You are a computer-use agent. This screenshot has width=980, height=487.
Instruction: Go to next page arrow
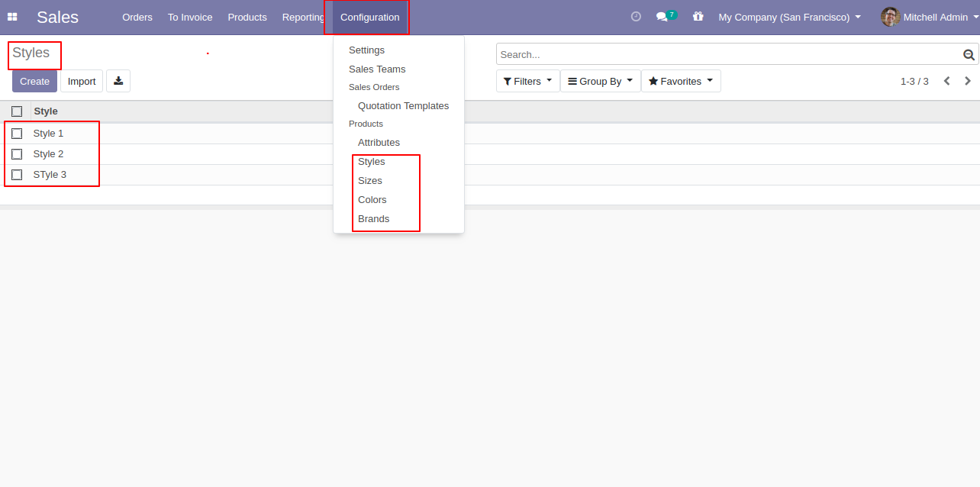(x=968, y=81)
